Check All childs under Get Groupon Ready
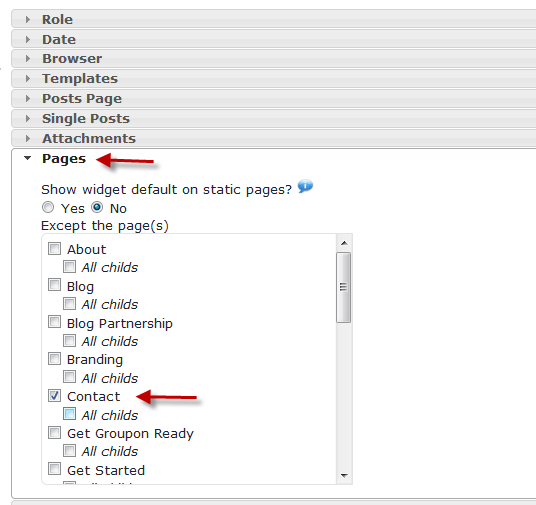The width and height of the screenshot is (536, 505). pyautogui.click(x=69, y=451)
